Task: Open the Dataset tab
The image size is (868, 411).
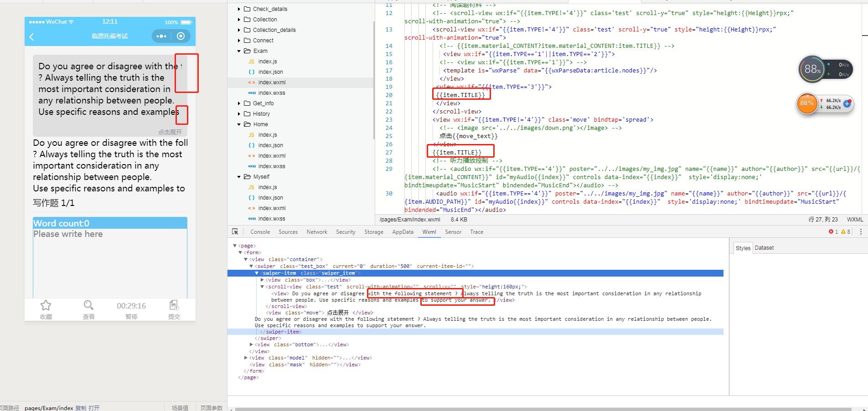Action: point(764,248)
